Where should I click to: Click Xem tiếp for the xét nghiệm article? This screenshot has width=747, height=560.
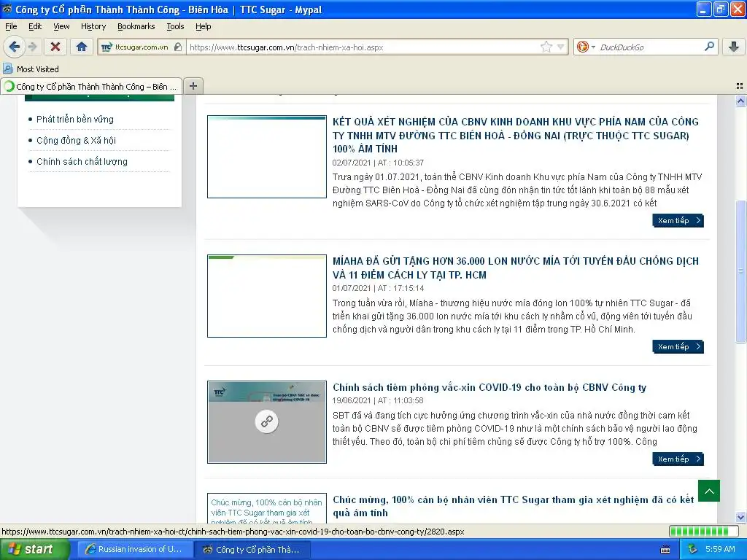678,220
